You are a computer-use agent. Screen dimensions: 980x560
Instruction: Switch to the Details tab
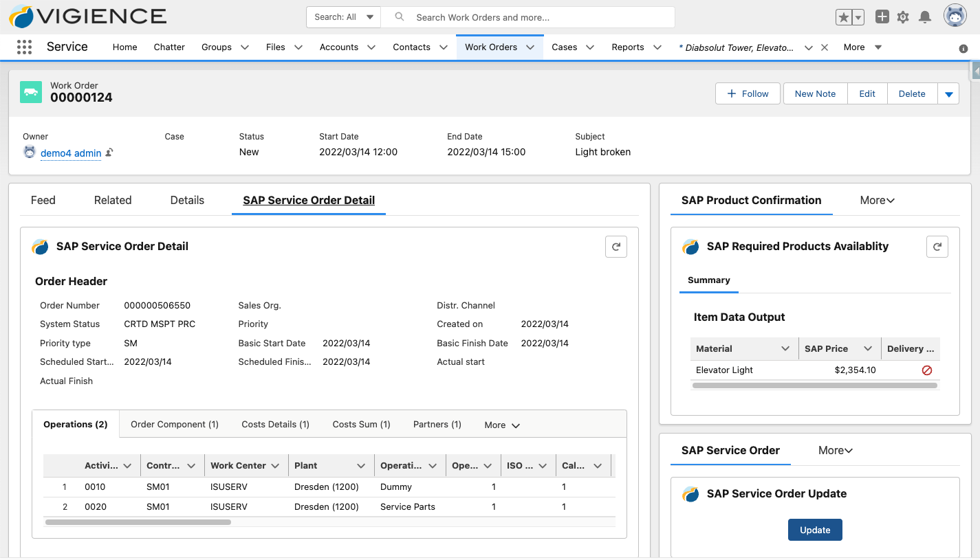[x=187, y=200]
